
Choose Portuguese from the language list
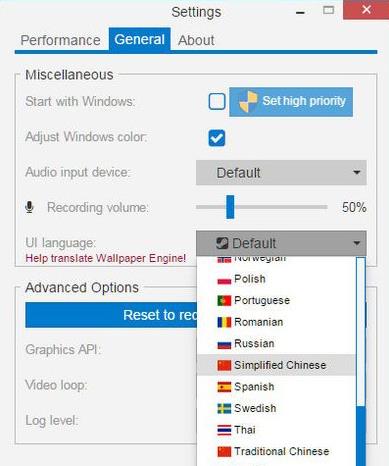pyautogui.click(x=276, y=300)
